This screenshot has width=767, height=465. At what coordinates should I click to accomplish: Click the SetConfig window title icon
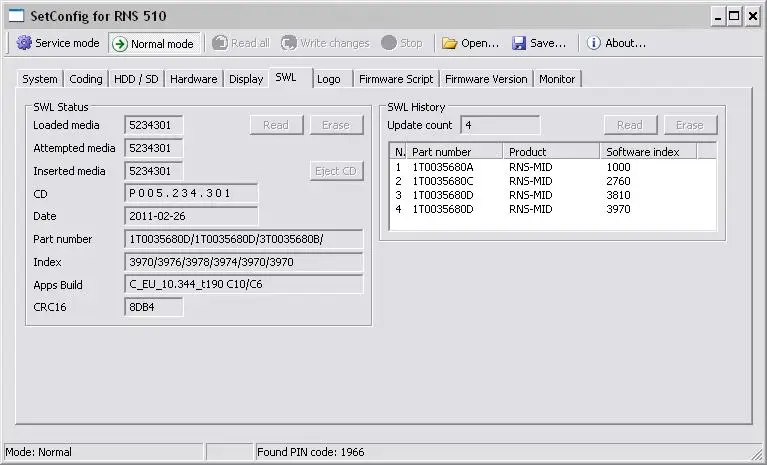[x=16, y=16]
